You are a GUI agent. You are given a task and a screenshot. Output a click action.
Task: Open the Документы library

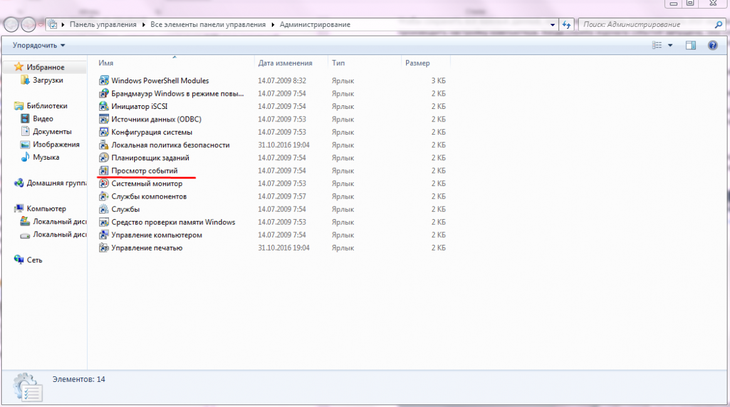[x=47, y=132]
